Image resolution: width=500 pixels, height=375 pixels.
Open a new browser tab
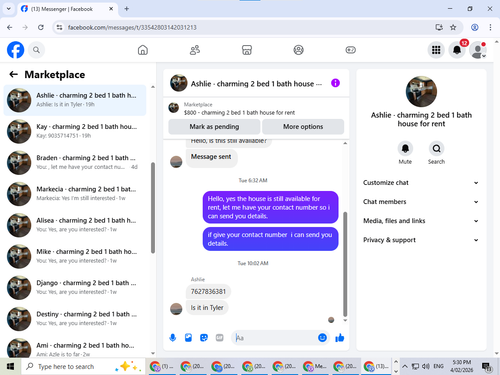(x=127, y=9)
